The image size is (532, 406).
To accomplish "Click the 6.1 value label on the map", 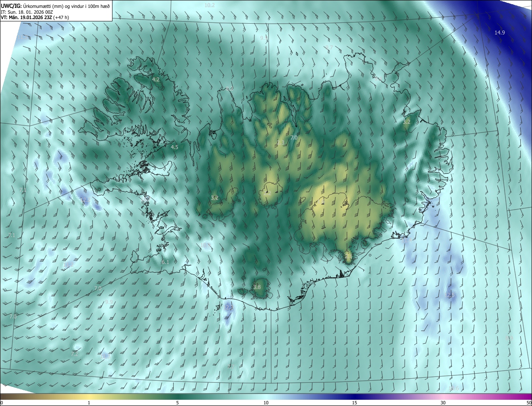I will 165,262.
